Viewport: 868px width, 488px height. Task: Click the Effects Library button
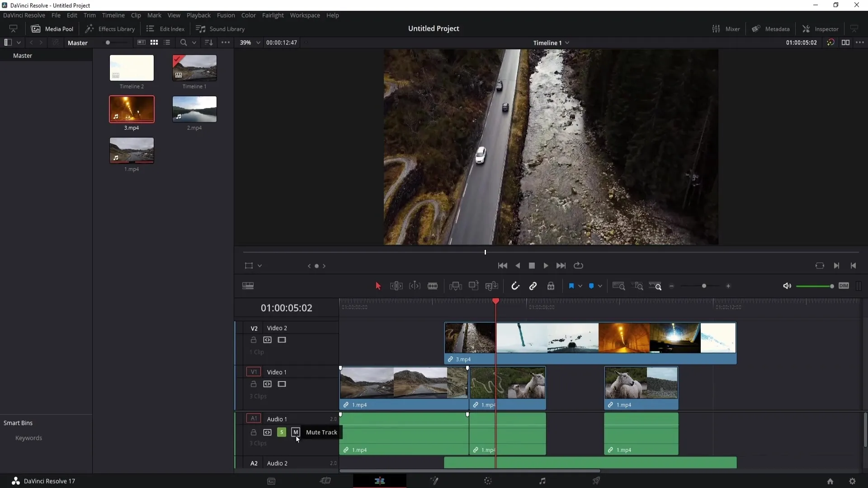coord(110,28)
